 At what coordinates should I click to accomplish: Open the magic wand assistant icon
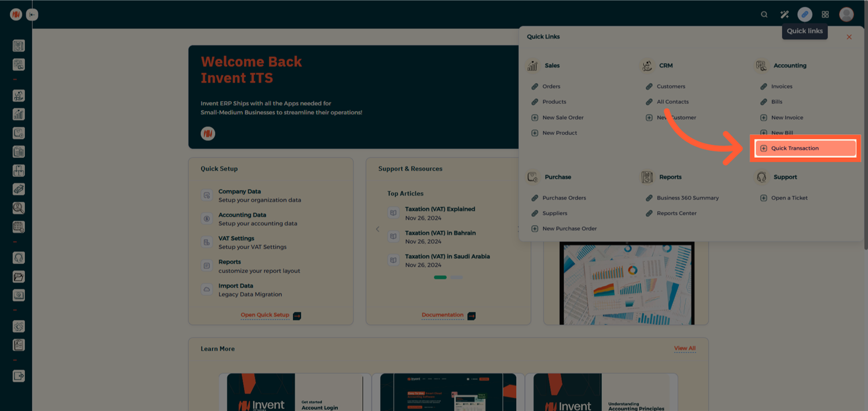click(784, 14)
